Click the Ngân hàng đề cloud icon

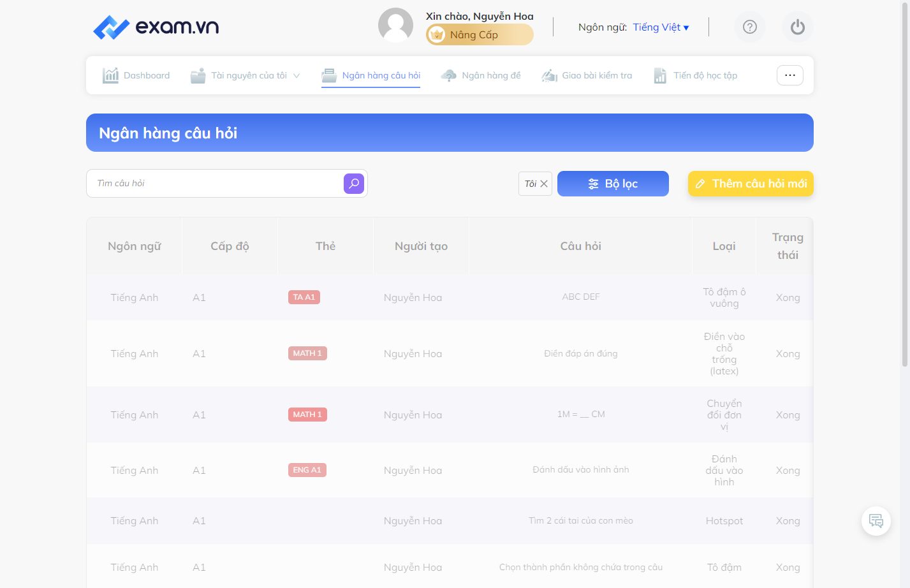449,75
